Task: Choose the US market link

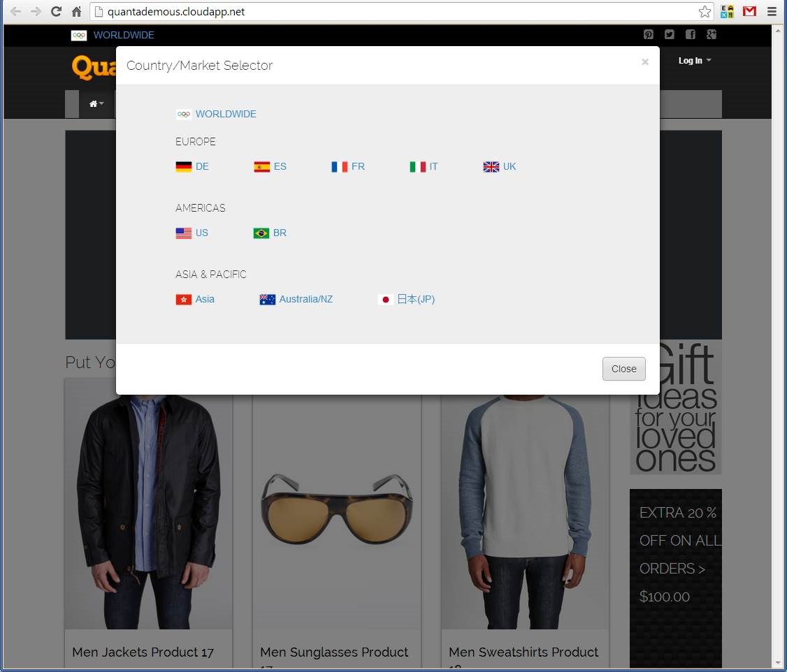Action: (202, 233)
